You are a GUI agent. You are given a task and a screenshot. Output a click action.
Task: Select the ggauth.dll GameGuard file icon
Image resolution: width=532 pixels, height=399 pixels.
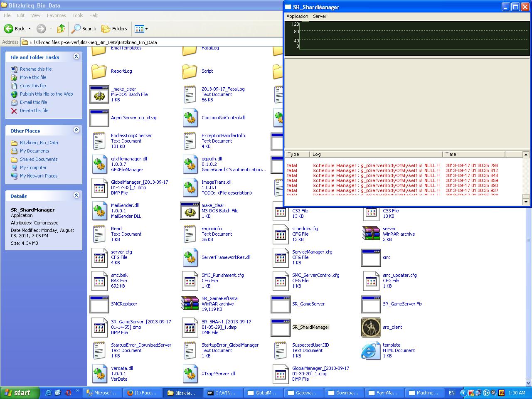tap(190, 164)
